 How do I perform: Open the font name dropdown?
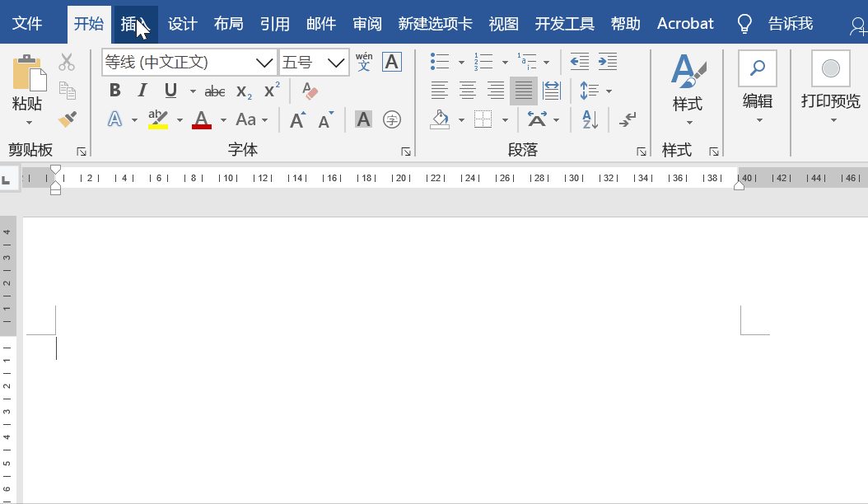click(264, 62)
